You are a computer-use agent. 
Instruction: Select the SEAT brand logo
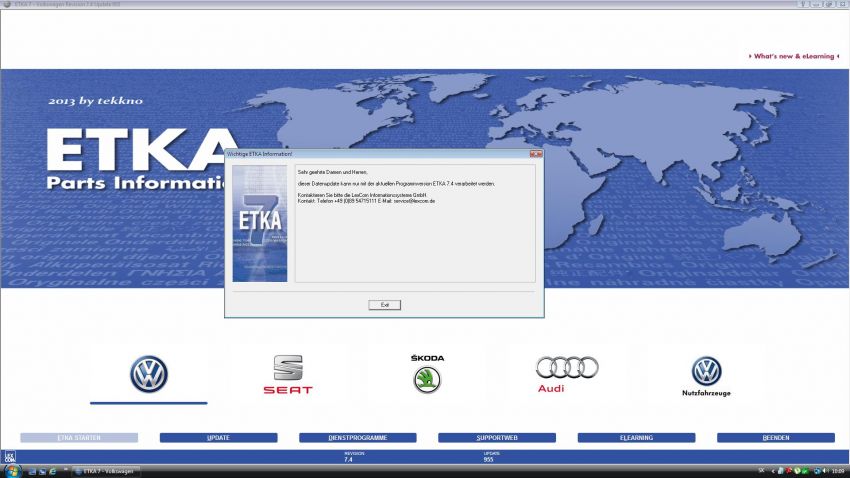[x=288, y=374]
